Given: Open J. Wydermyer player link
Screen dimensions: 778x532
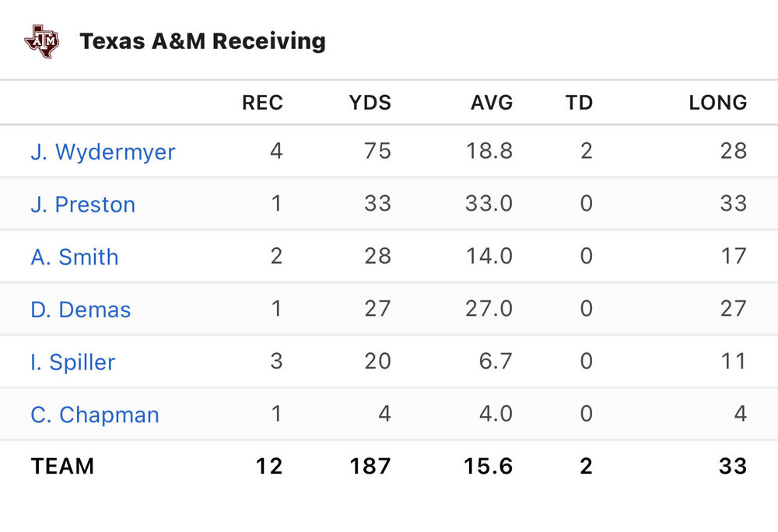Looking at the screenshot, I should [103, 151].
